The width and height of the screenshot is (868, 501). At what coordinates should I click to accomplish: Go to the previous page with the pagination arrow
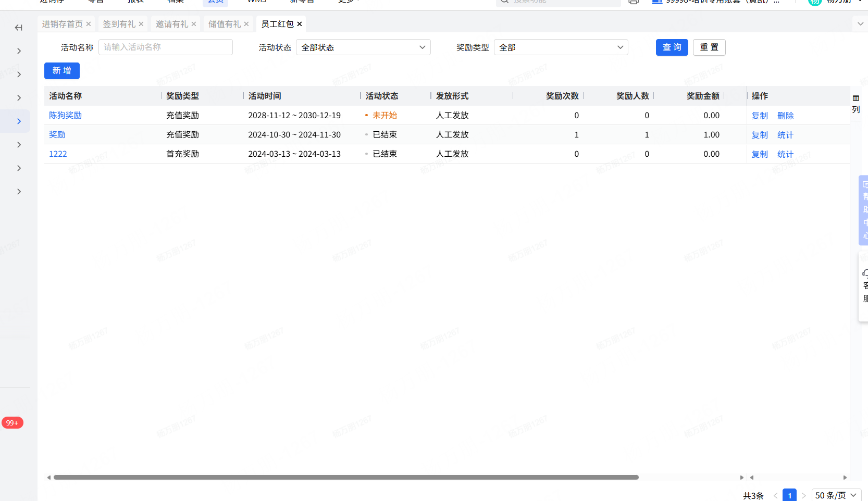pos(775,496)
